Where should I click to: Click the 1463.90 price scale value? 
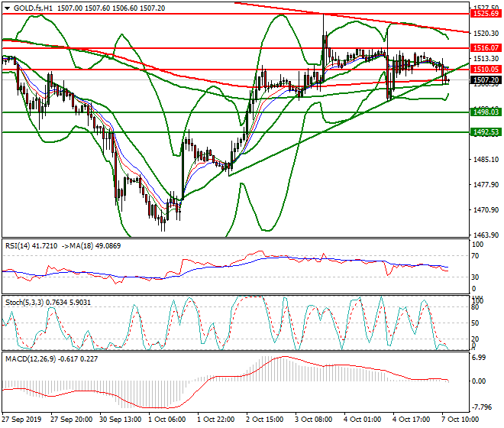tap(486, 235)
